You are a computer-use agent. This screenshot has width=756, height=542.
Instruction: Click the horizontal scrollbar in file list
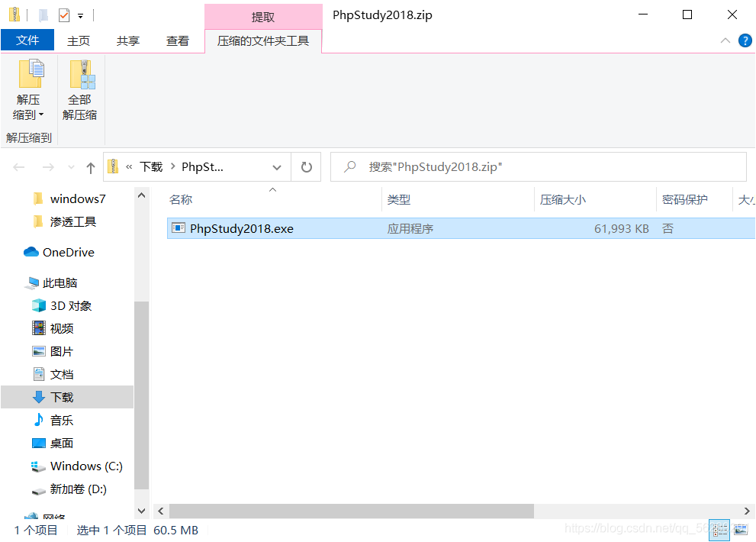tap(351, 511)
